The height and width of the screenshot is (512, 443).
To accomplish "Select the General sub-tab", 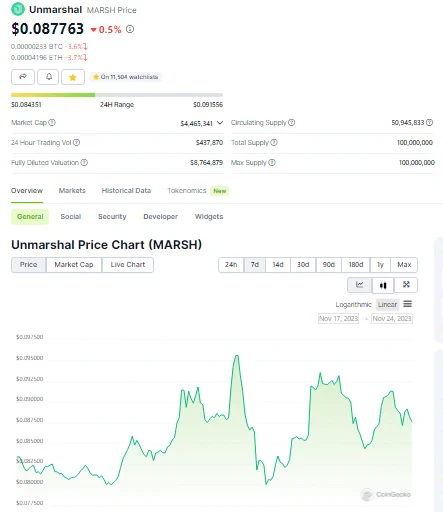I will point(30,217).
